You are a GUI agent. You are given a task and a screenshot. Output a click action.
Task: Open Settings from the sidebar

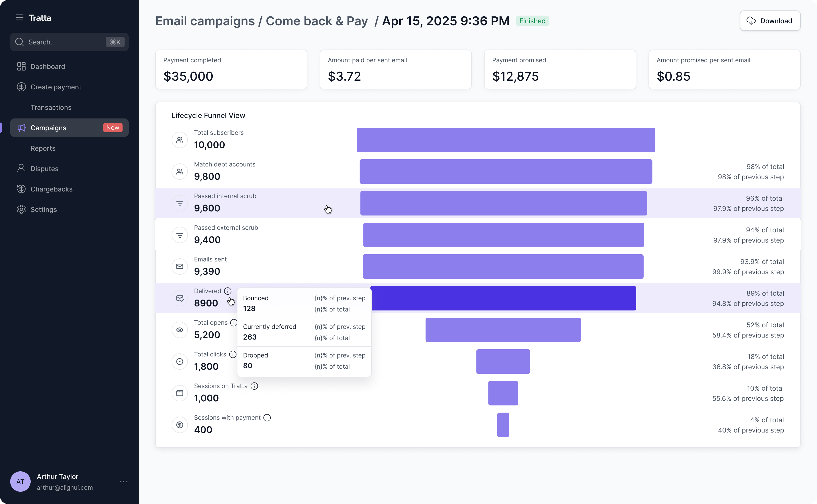pyautogui.click(x=44, y=209)
